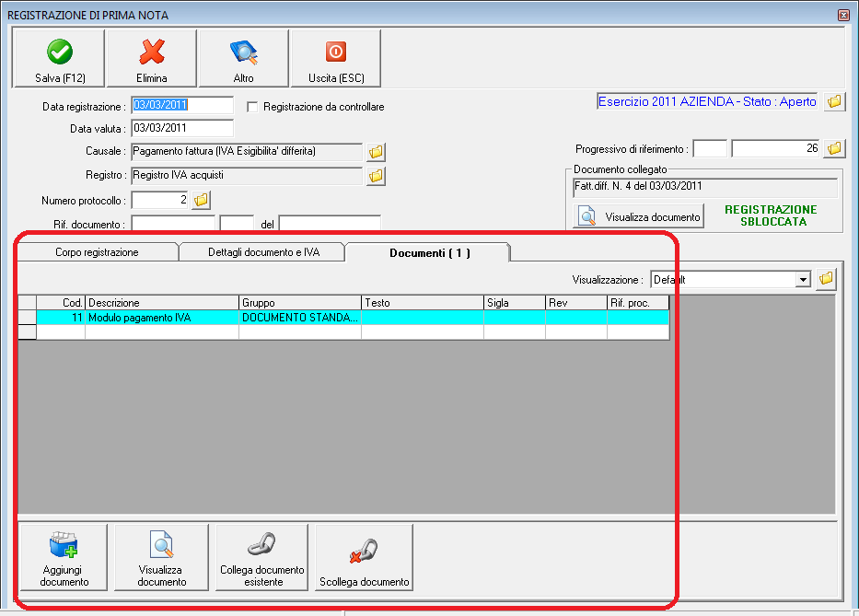
Task: Click the Rev column header
Action: tap(576, 303)
